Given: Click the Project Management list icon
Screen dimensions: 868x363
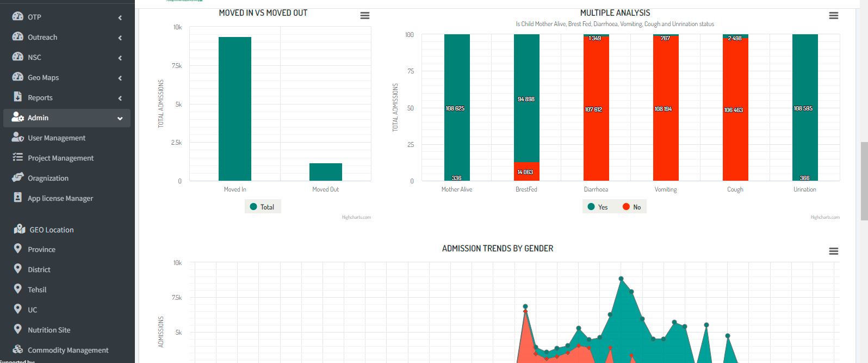Looking at the screenshot, I should (x=17, y=157).
